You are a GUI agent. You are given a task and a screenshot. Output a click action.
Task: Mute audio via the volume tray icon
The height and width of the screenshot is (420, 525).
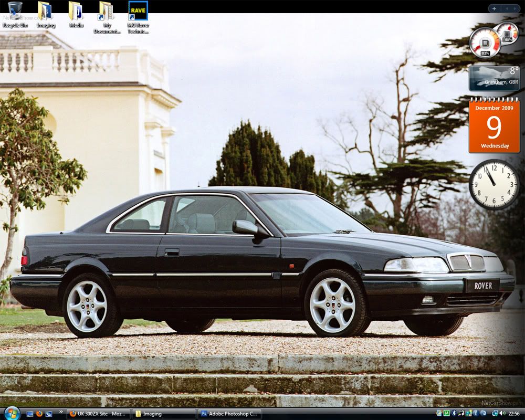click(502, 413)
